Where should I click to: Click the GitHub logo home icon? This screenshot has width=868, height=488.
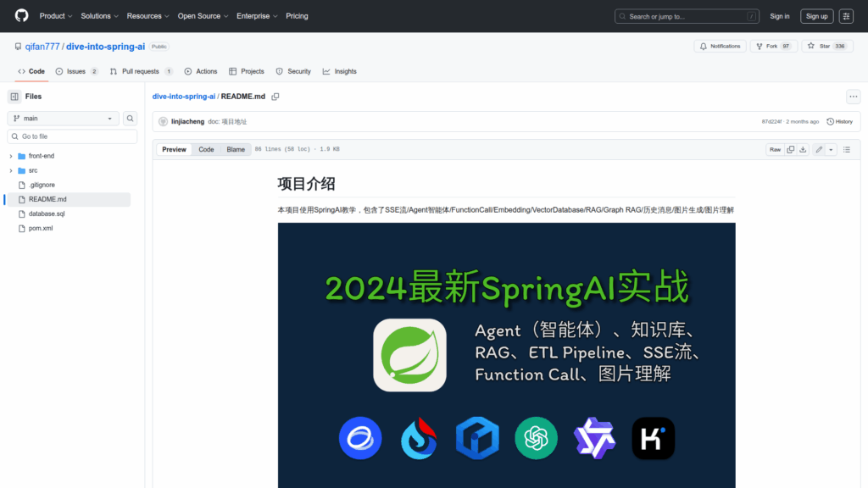pyautogui.click(x=21, y=16)
